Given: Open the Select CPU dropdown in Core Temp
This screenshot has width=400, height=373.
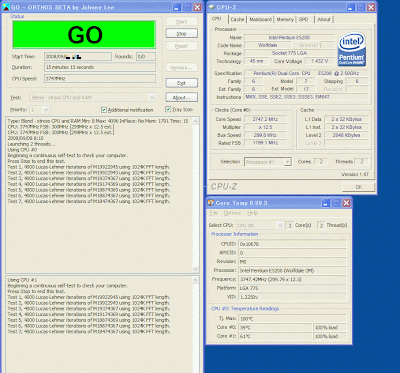Looking at the screenshot, I should [x=279, y=225].
